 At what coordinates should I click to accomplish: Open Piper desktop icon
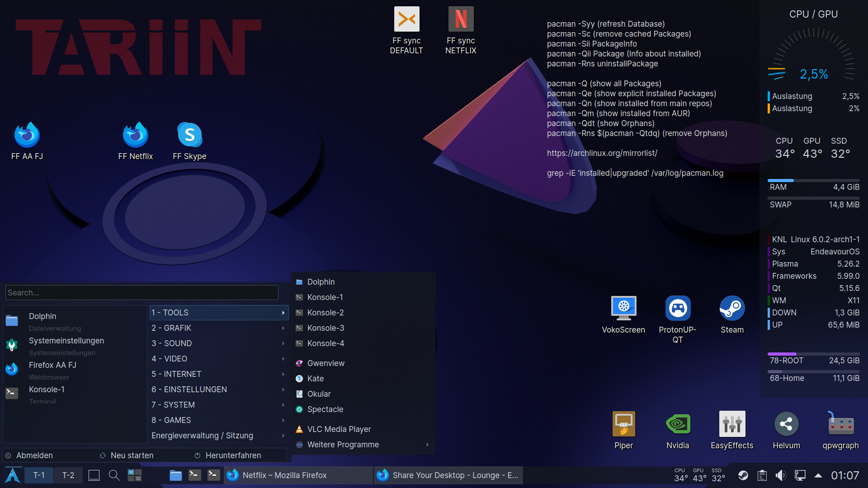pyautogui.click(x=623, y=430)
